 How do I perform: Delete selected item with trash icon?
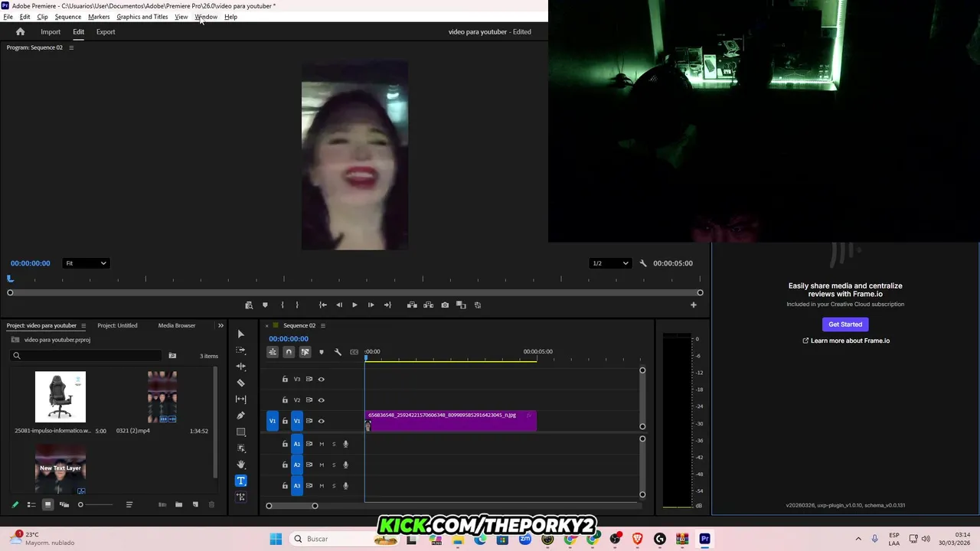[212, 504]
